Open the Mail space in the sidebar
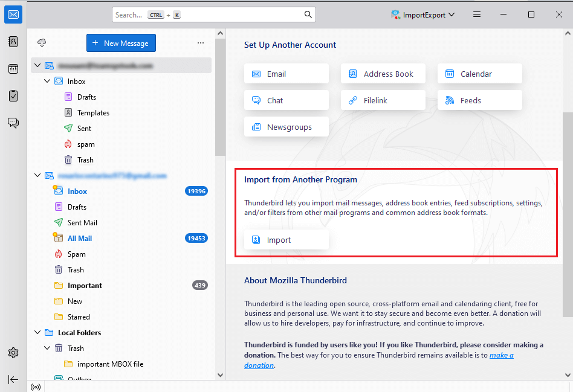 coord(13,14)
